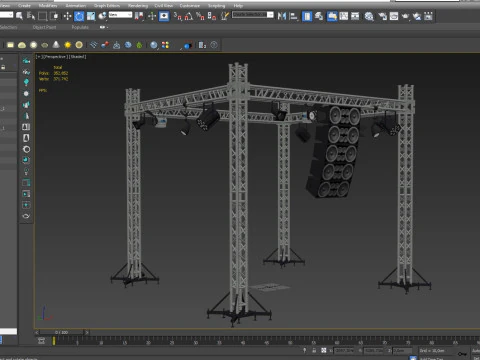Click the X coordinate field
The height and width of the screenshot is (360, 480).
tap(344, 350)
